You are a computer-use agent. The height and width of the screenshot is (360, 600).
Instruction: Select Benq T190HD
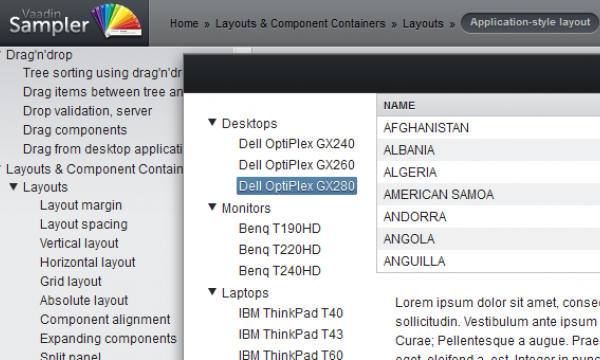coord(280,229)
